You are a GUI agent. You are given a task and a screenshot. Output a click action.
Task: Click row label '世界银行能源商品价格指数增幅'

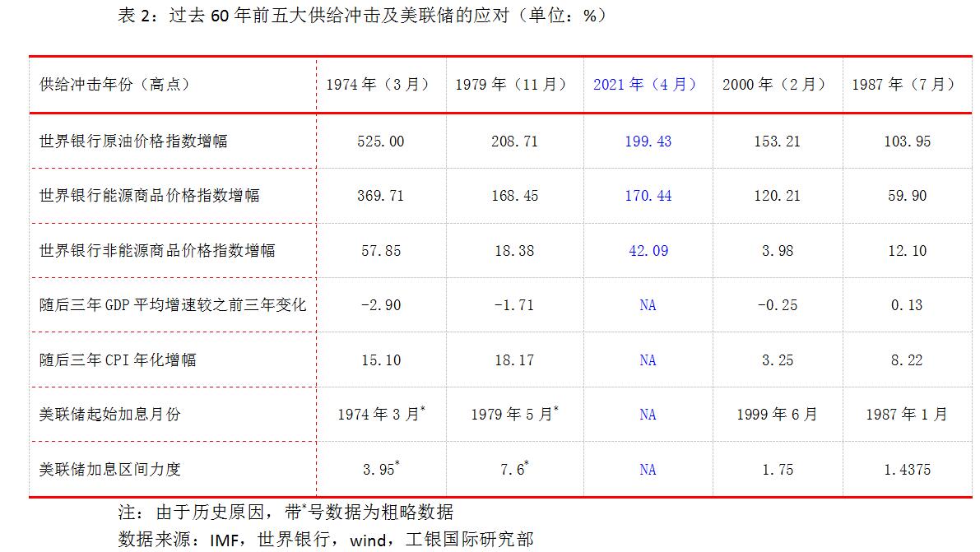(150, 196)
